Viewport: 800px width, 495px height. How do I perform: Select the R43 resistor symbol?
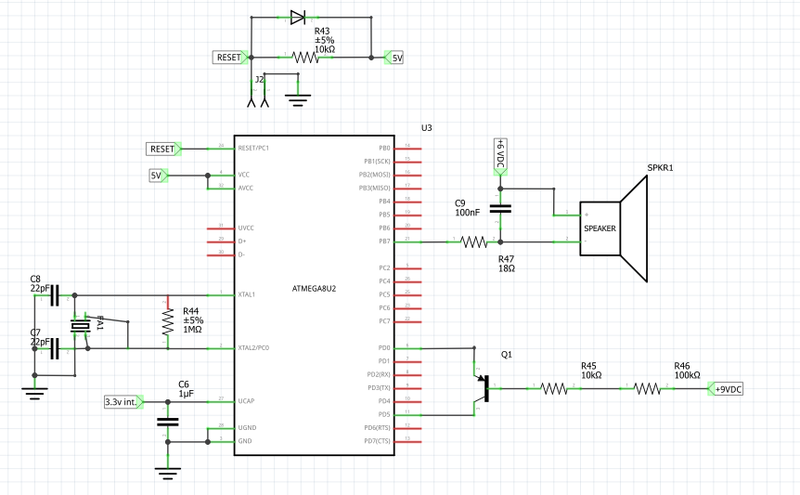tap(305, 57)
